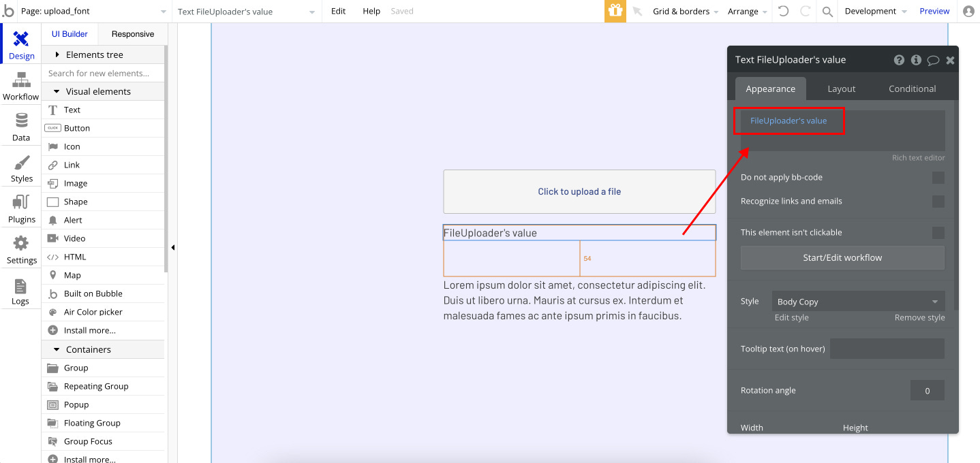Screen dimensions: 980x463
Task: Click the Undo arrow icon
Action: tap(784, 11)
